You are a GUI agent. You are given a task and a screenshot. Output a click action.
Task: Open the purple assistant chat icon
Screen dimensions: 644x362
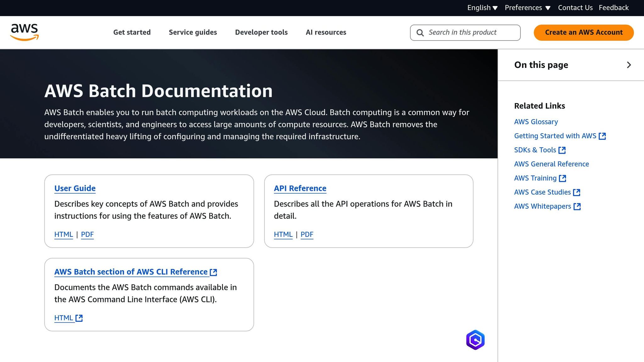(475, 340)
